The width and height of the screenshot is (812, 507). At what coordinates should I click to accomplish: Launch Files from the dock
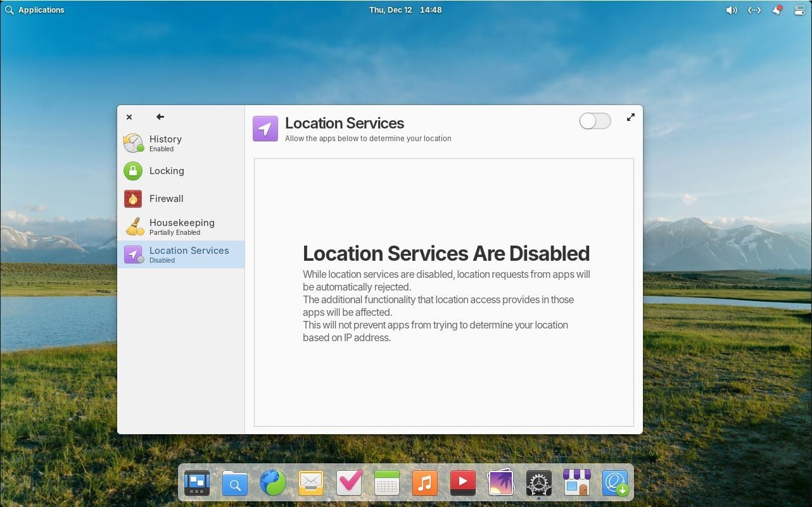click(235, 484)
